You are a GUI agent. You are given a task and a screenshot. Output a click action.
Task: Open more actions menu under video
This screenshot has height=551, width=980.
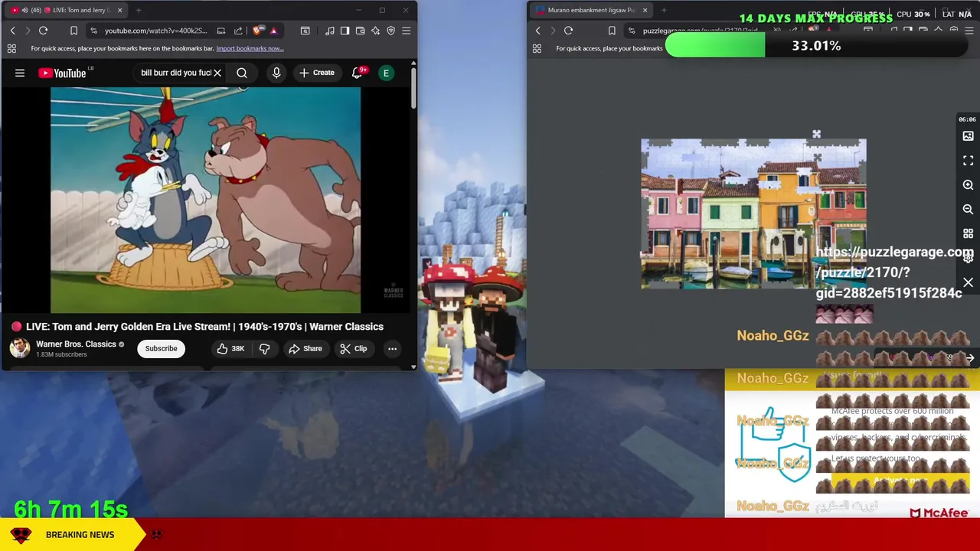coord(392,349)
